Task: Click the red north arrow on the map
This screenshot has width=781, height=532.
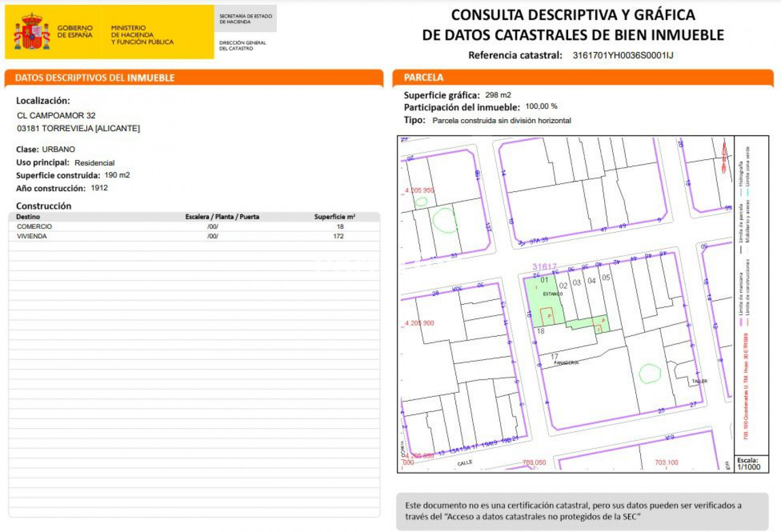Action: [x=724, y=156]
